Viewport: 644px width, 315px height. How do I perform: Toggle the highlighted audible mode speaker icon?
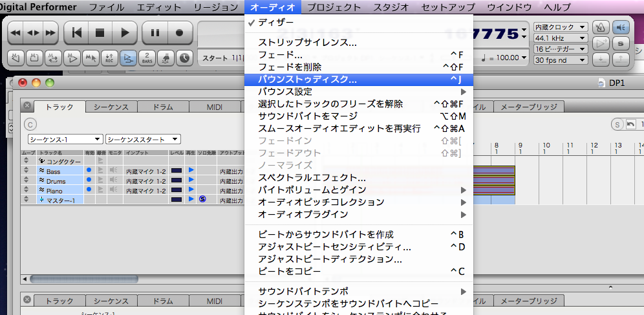(x=621, y=27)
